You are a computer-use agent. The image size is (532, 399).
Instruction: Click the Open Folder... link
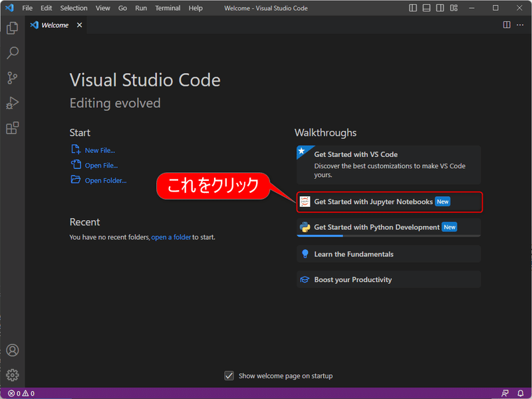106,180
